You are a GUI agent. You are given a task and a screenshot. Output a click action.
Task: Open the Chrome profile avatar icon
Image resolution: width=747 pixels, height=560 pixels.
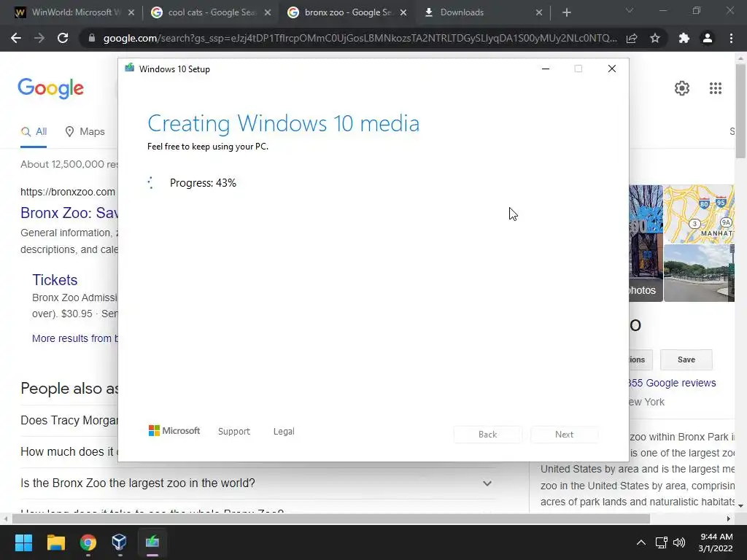pyautogui.click(x=708, y=38)
